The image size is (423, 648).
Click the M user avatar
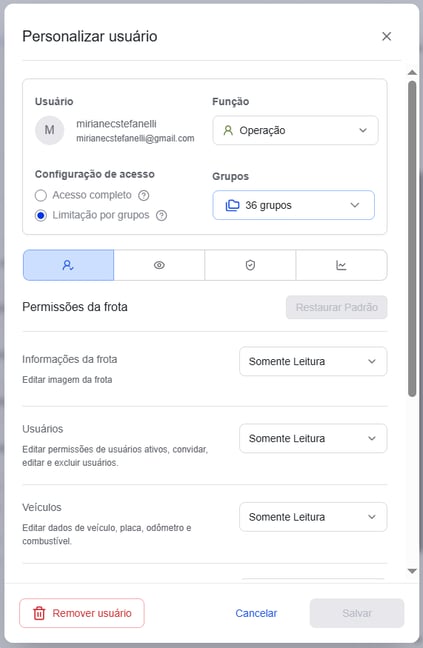(x=50, y=130)
